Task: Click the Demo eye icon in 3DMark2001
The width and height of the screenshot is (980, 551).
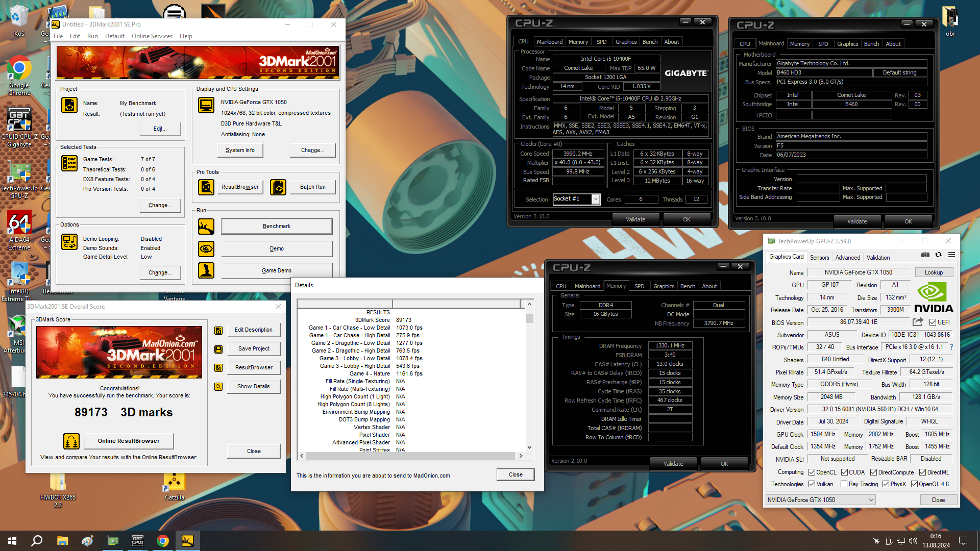Action: click(x=206, y=249)
